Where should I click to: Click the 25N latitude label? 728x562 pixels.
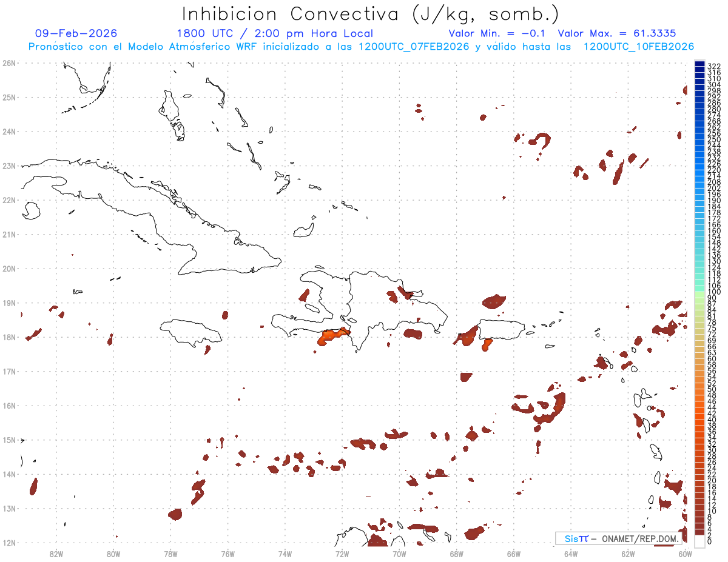(9, 97)
